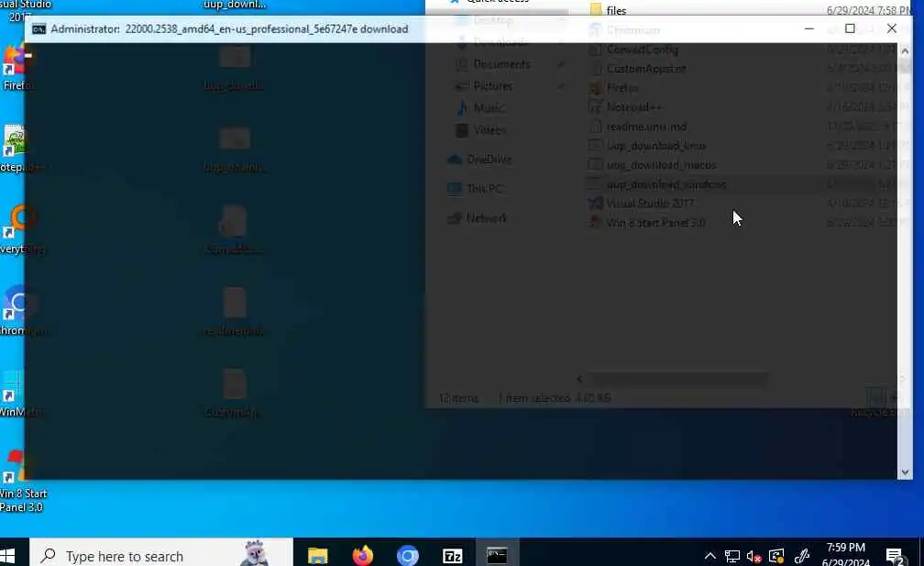Click the koala search highlight icon

coord(255,553)
